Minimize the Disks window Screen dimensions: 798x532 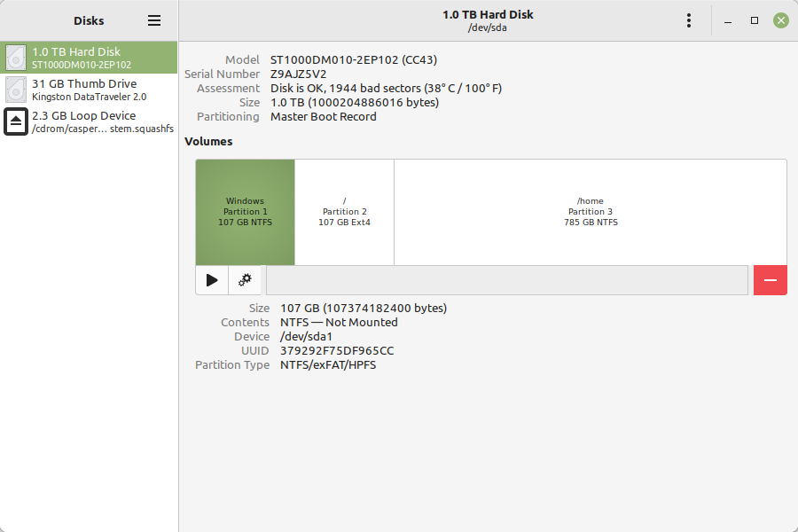[x=728, y=20]
